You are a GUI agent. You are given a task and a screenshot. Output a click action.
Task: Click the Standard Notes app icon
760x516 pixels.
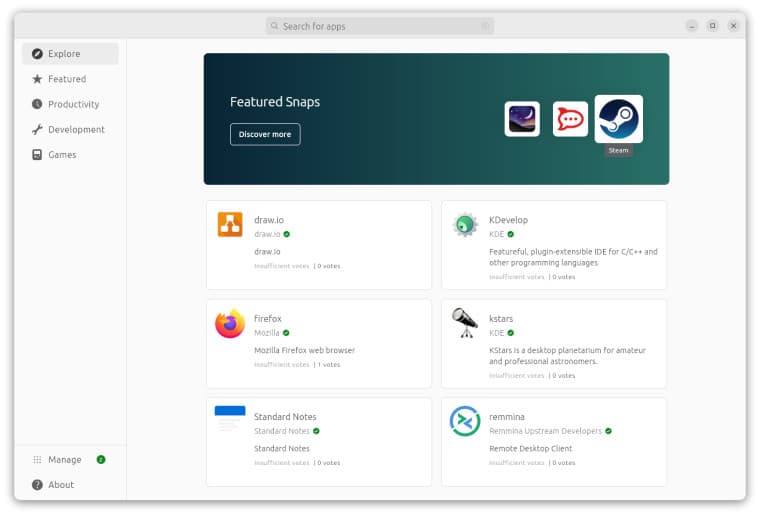[230, 420]
